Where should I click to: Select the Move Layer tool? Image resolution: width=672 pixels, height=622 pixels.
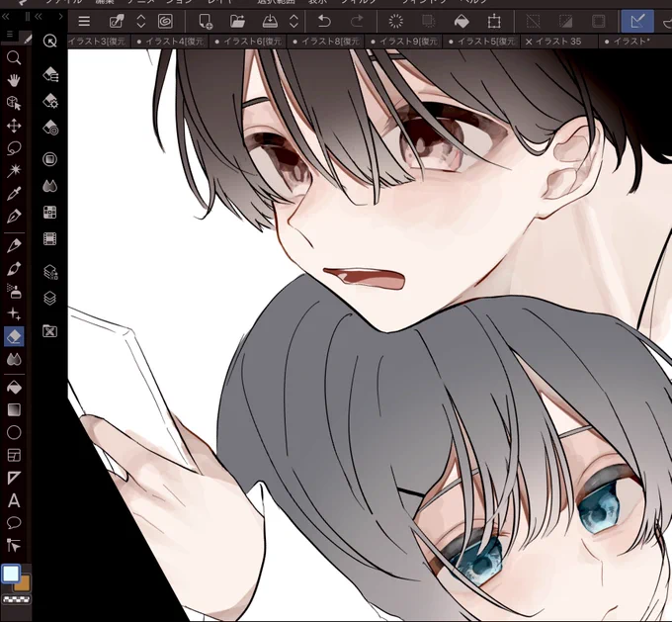(x=14, y=126)
